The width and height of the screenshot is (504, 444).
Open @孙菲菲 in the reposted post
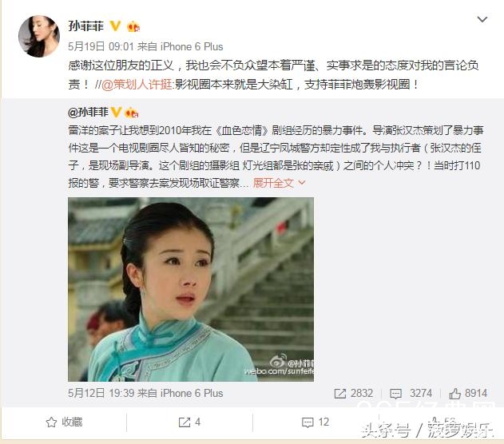(88, 113)
